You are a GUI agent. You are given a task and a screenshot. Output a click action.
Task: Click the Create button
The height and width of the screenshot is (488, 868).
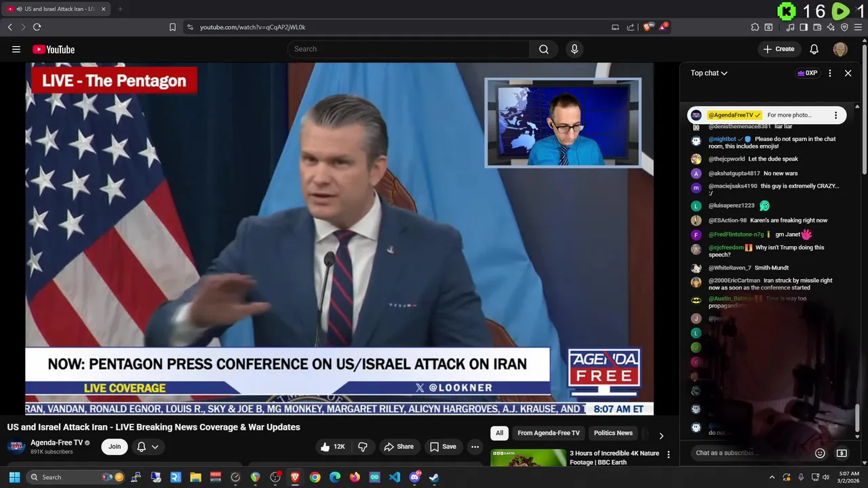[x=778, y=49]
